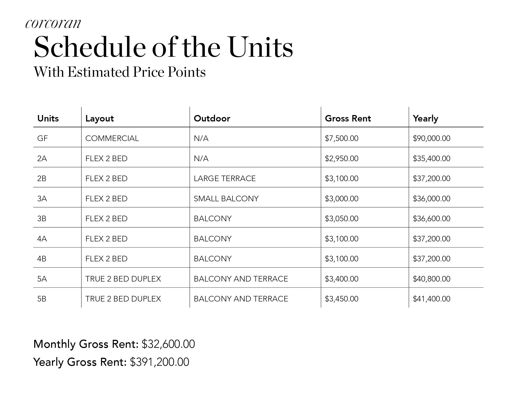Viewport: 532px width, 399px height.
Task: Select the Units column header
Action: (x=48, y=118)
